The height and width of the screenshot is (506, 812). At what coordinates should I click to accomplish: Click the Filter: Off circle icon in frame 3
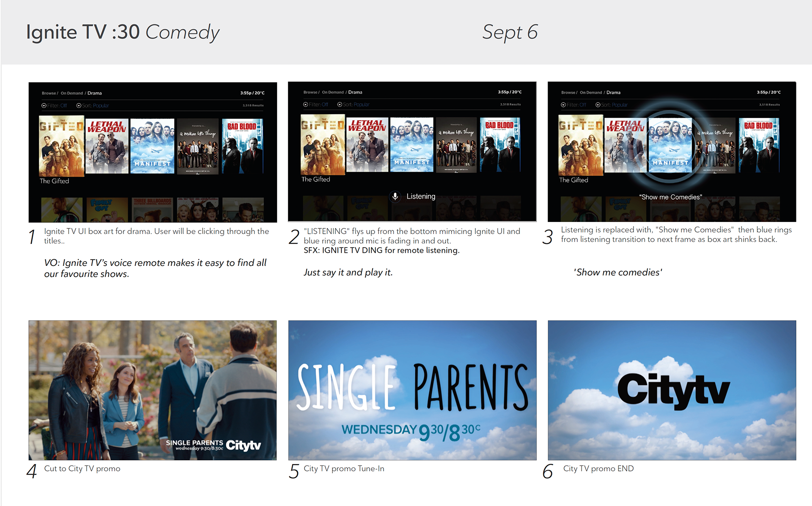coord(563,105)
